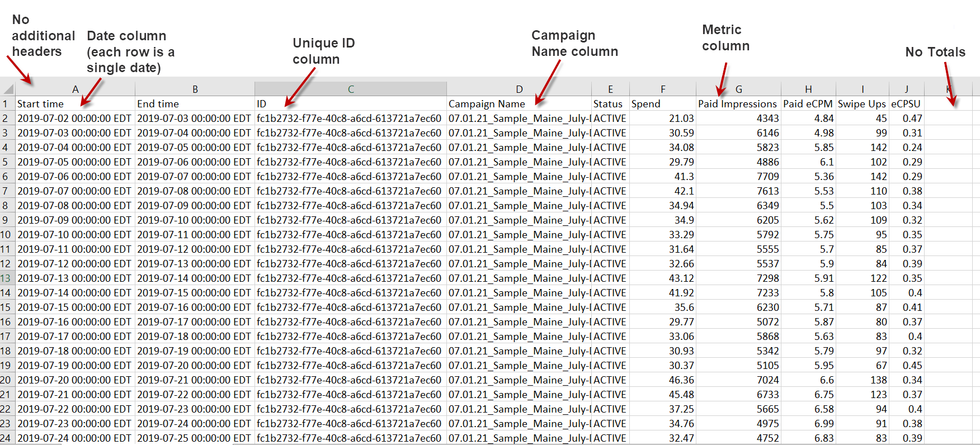Image resolution: width=980 pixels, height=445 pixels.
Task: Select column D header
Action: click(x=519, y=89)
